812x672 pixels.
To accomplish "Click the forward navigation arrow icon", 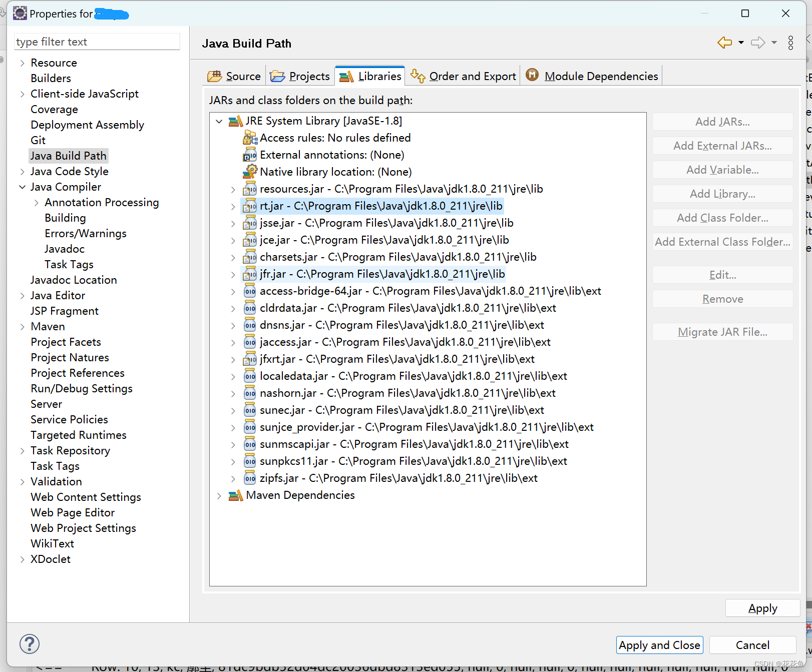I will [758, 43].
